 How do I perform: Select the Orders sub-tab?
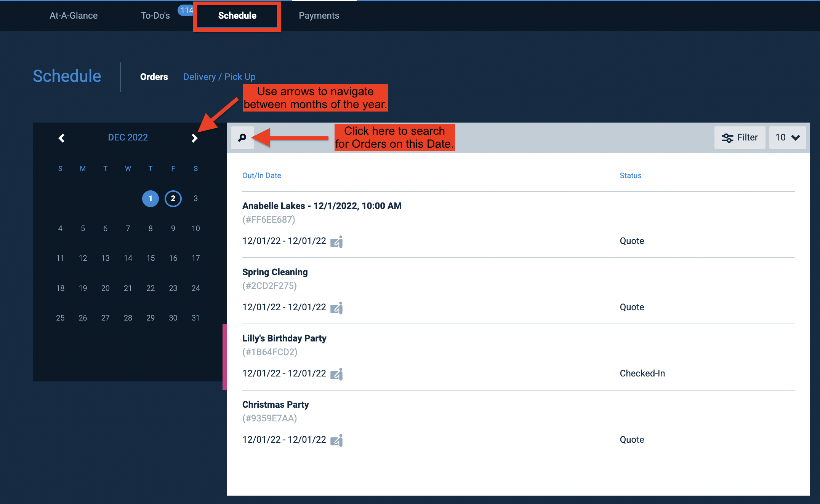pos(154,77)
